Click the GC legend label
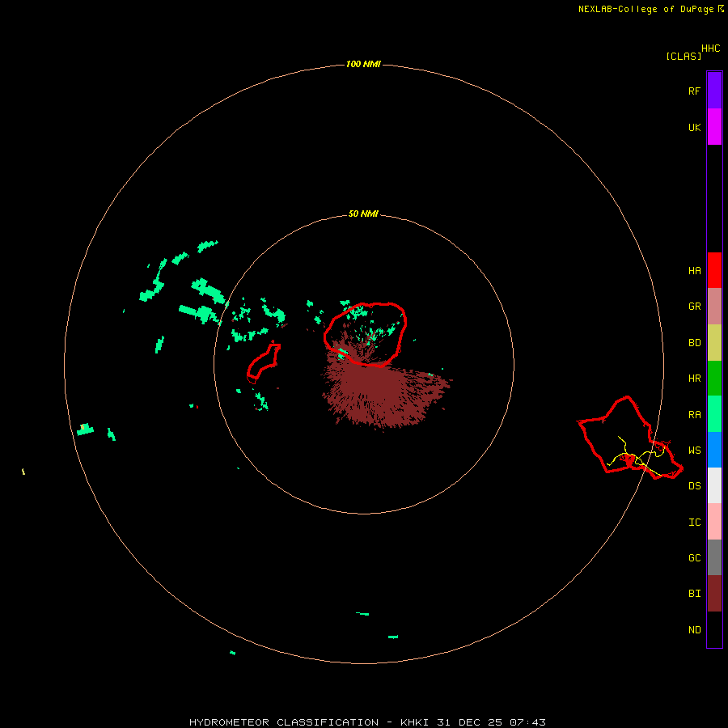The image size is (728, 728). 694,558
